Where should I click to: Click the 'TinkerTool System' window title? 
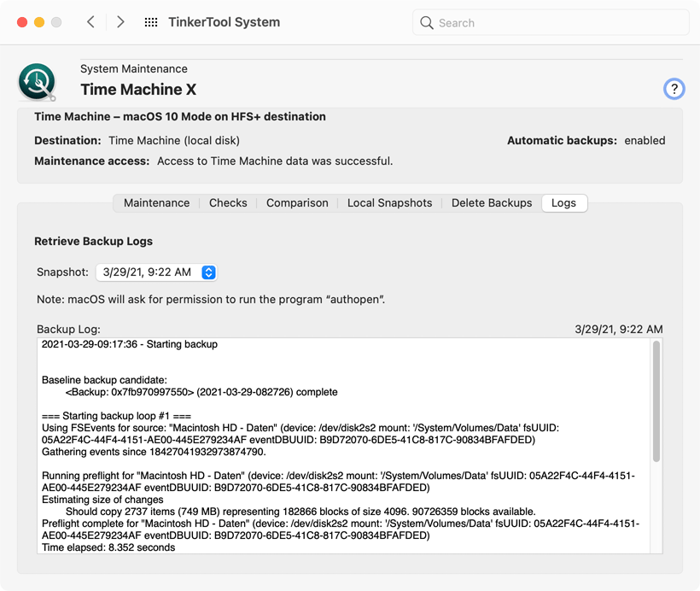coord(225,22)
